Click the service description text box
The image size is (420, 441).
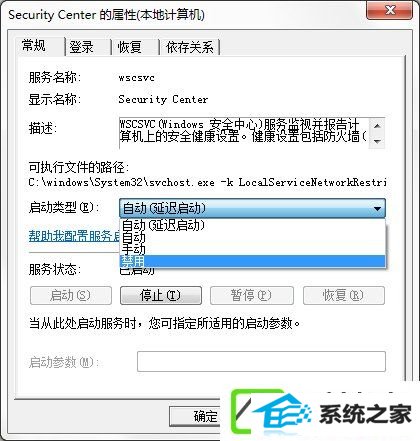pyautogui.click(x=244, y=133)
